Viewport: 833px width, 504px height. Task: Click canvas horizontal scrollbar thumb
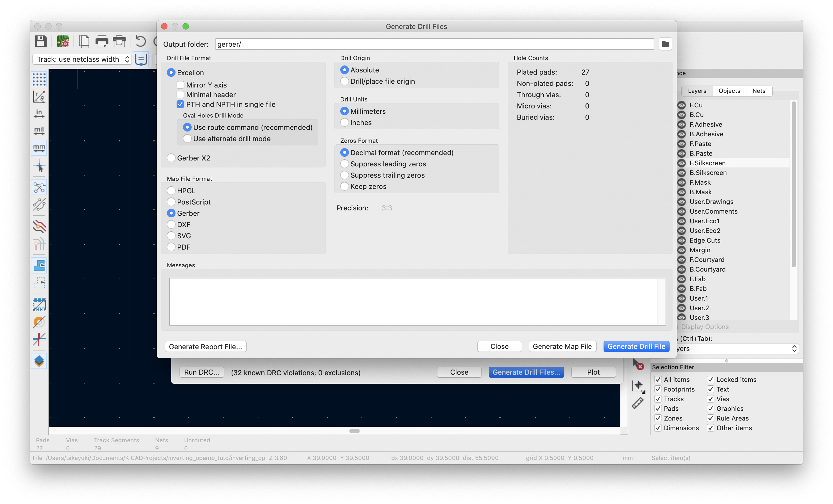(x=354, y=431)
